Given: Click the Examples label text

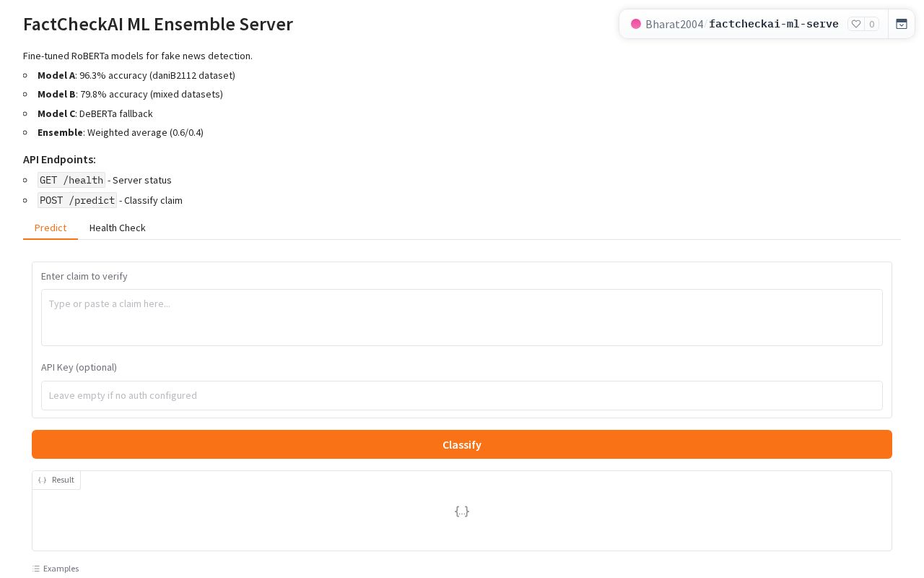Looking at the screenshot, I should (x=61, y=569).
